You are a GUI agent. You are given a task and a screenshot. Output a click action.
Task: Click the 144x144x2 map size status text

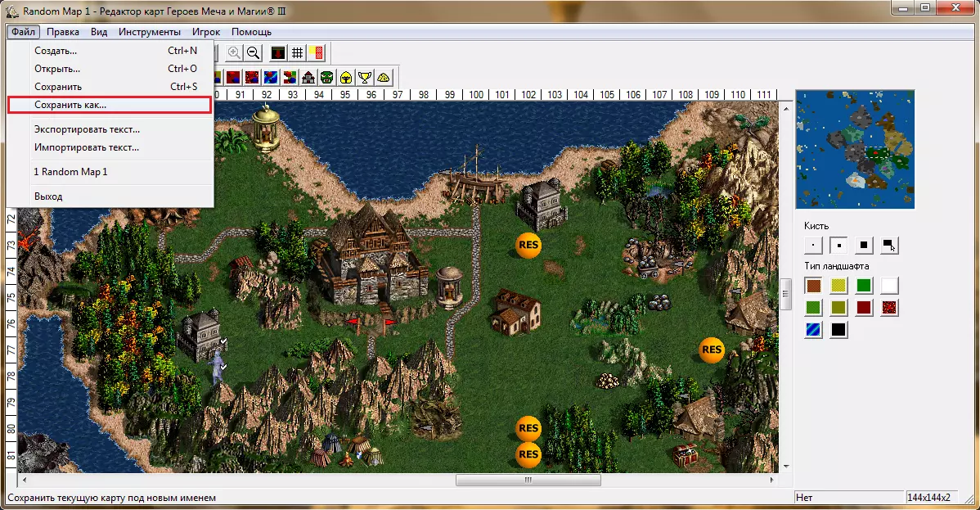tap(928, 498)
